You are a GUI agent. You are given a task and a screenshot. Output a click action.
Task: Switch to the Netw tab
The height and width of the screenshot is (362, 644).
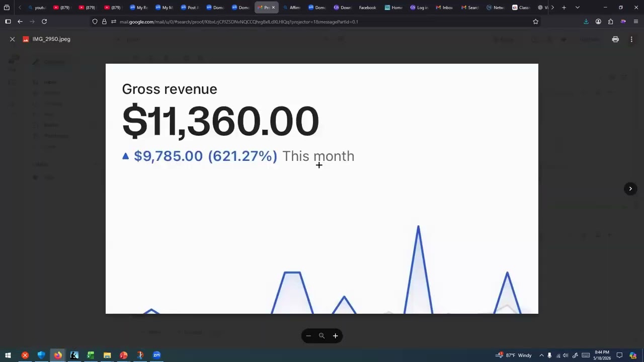tap(496, 8)
